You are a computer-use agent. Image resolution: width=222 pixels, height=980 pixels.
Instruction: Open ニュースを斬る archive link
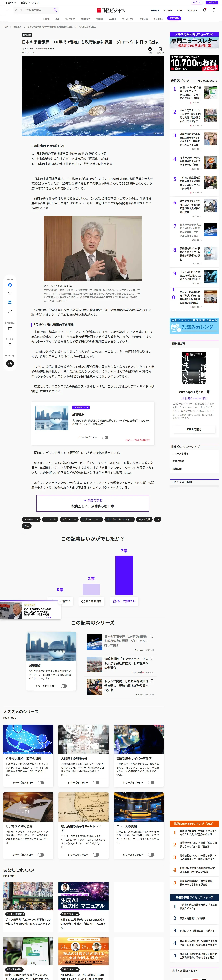coord(180,453)
